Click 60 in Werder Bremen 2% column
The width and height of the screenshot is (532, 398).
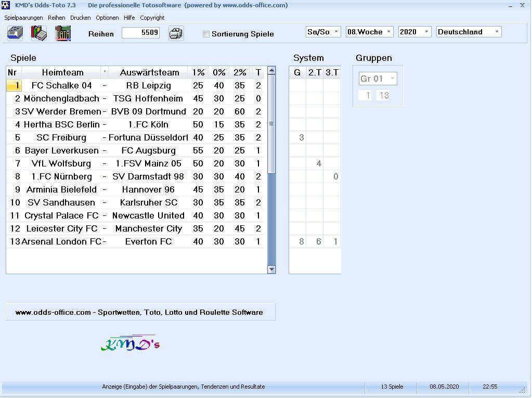pyautogui.click(x=240, y=112)
